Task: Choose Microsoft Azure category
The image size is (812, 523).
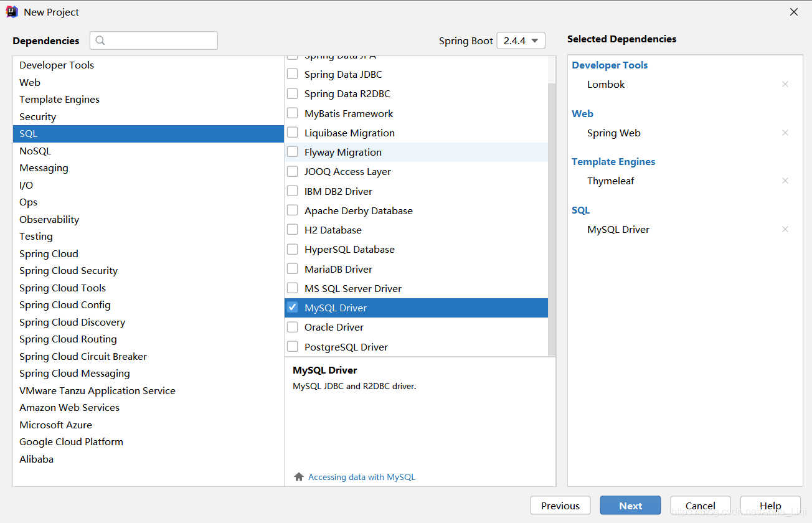Action: (148, 425)
